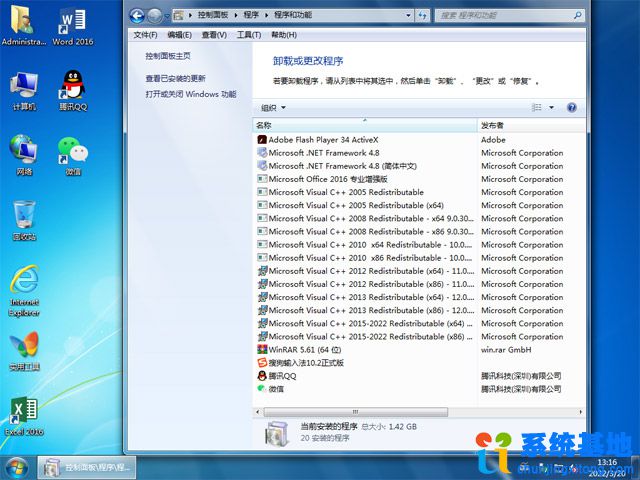Click the Adobe Flash Player program icon
The height and width of the screenshot is (480, 640).
[x=262, y=140]
